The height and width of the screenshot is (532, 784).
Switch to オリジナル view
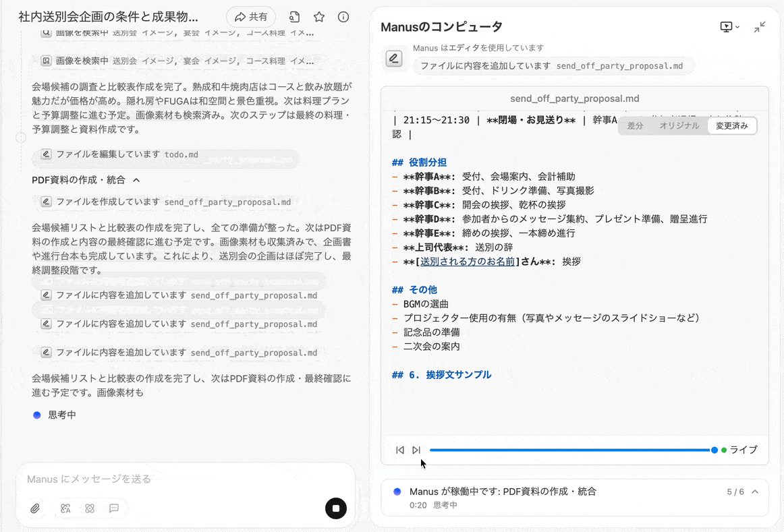pos(679,125)
